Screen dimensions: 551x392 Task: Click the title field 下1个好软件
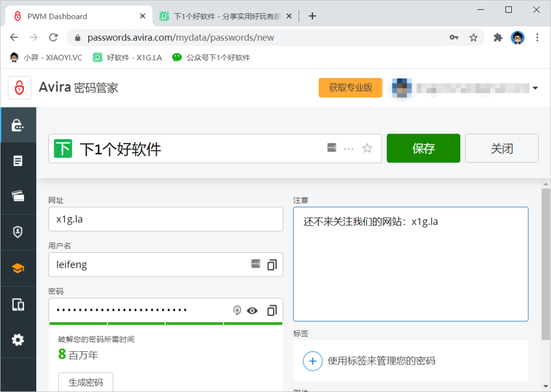(215, 148)
